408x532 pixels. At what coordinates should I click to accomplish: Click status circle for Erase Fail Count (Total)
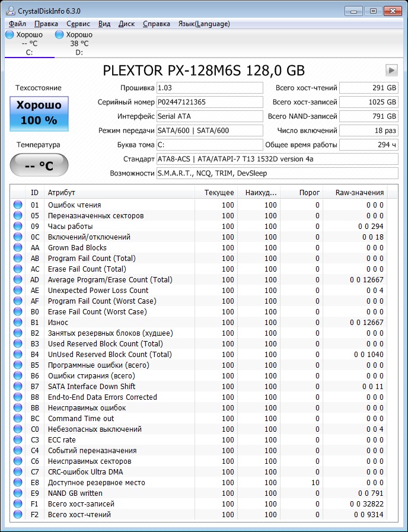(18, 269)
